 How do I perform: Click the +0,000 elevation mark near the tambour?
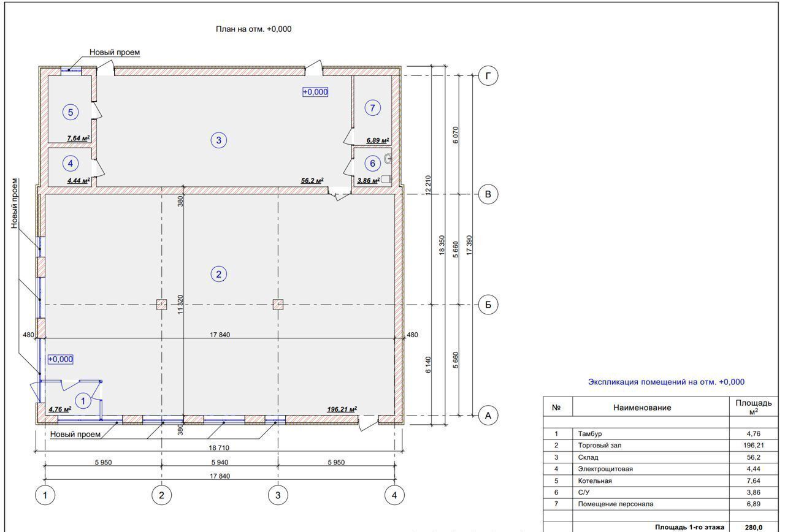pyautogui.click(x=61, y=359)
